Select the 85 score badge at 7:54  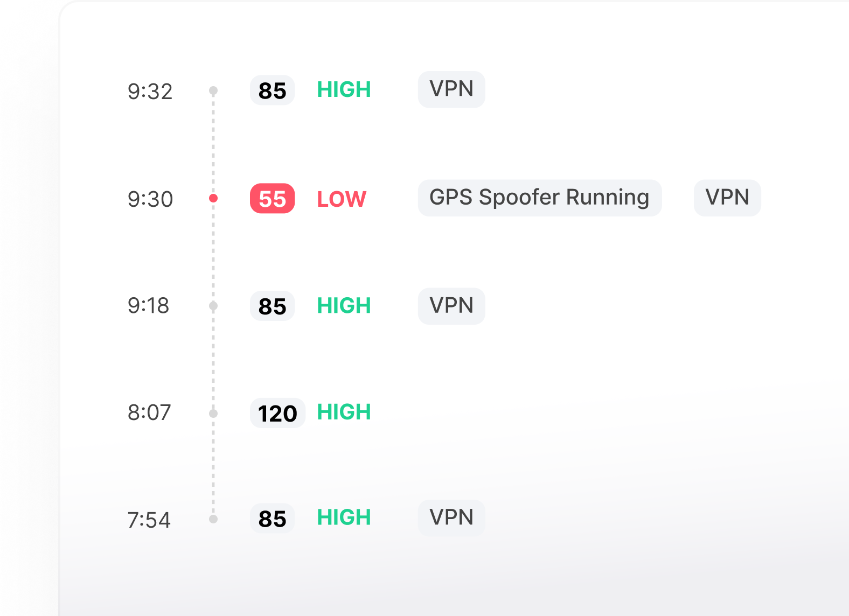[272, 519]
